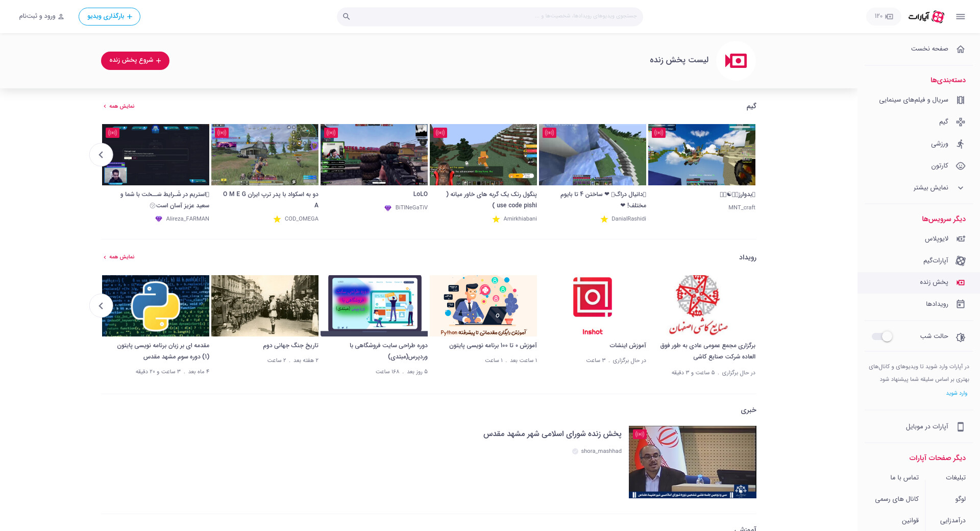Screen dimensions: 980x531
Task: Click the live camera icon beside پخش زنده
Action: pos(960,282)
